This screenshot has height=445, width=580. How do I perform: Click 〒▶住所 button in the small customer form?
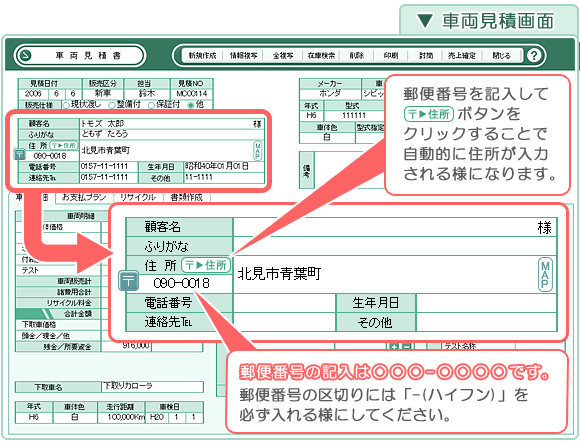click(x=63, y=145)
